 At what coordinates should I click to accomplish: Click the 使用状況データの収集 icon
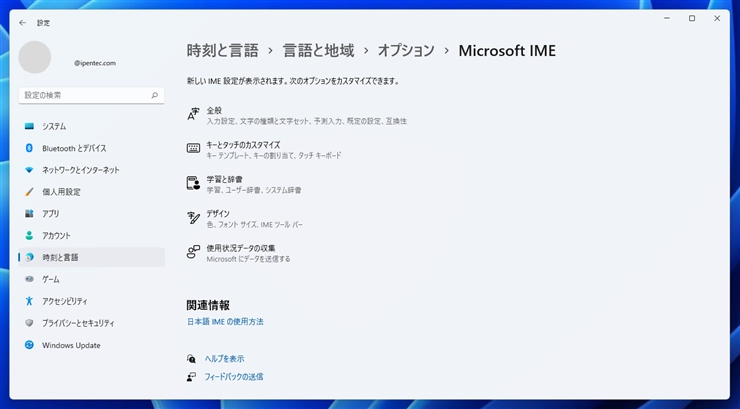coord(193,252)
